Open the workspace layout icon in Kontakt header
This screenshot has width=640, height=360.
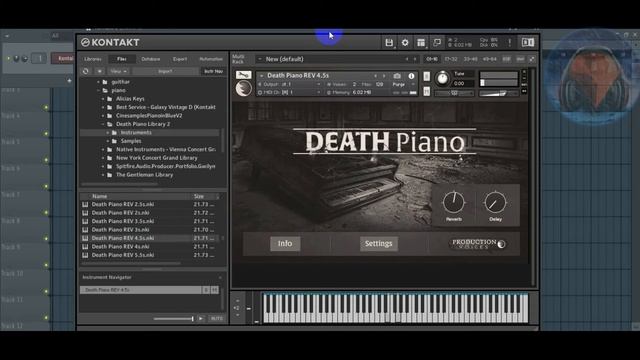click(421, 42)
